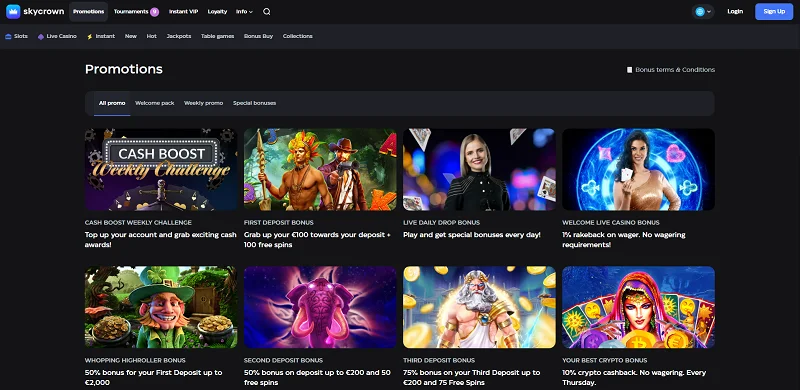Viewport: 800px width, 390px height.
Task: Open the Welcome Live Casino Bonus thumbnail
Action: click(x=638, y=169)
